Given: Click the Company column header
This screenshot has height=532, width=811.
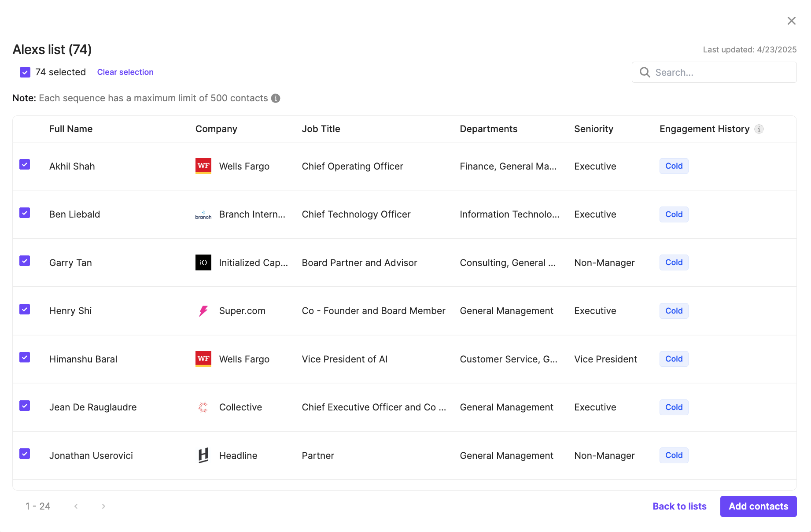Looking at the screenshot, I should click(x=216, y=129).
